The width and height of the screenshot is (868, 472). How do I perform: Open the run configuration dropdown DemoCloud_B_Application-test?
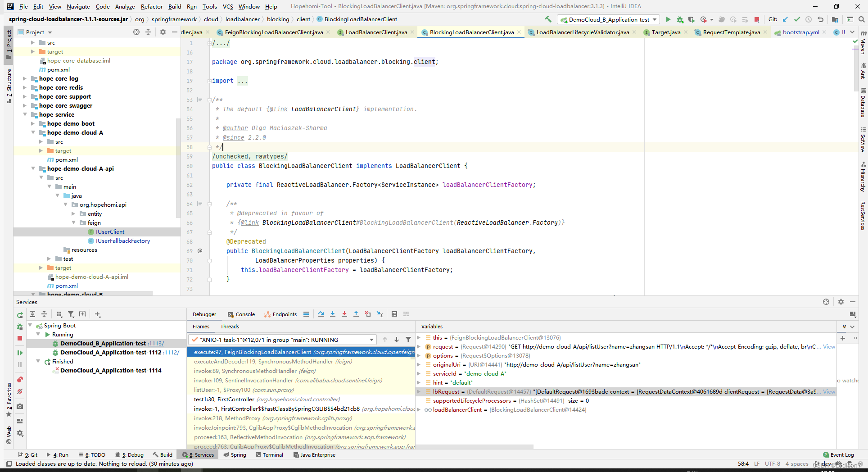tap(609, 19)
